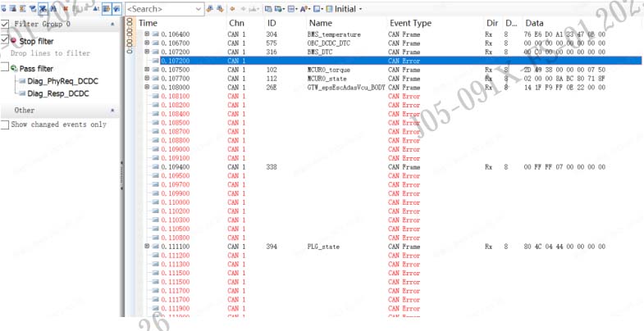This screenshot has height=331, width=644.
Task: Check Show changed events only
Action: pos(5,125)
